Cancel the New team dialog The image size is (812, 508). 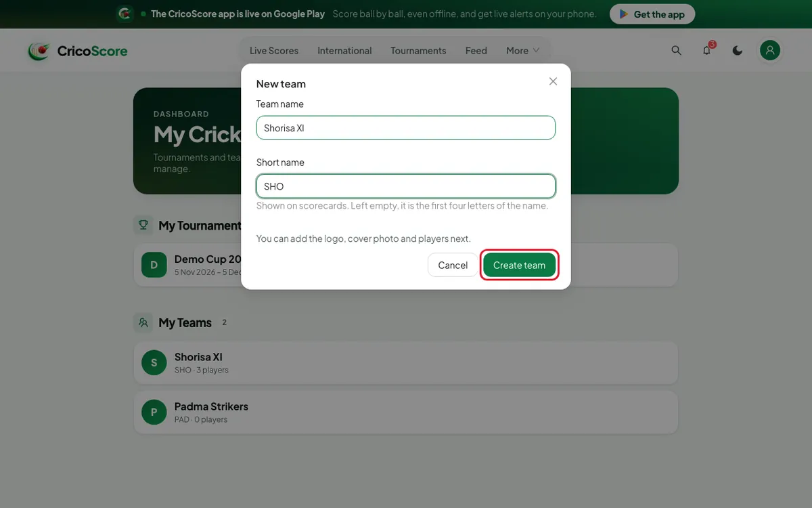[453, 265]
